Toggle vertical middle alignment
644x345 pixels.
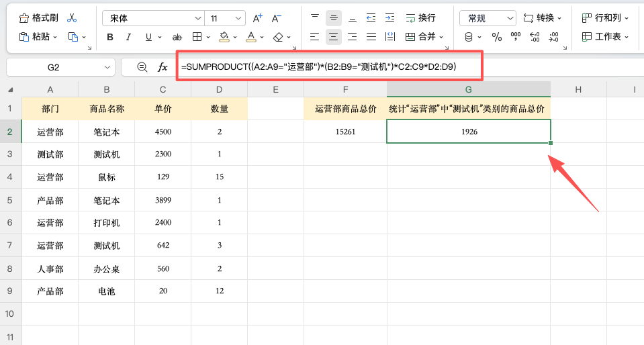point(334,18)
